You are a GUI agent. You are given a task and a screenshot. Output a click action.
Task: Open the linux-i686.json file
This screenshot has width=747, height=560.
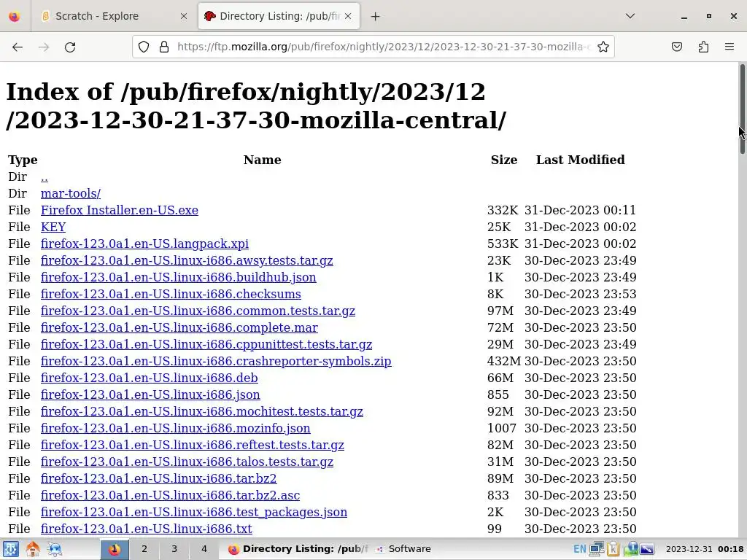[150, 394]
